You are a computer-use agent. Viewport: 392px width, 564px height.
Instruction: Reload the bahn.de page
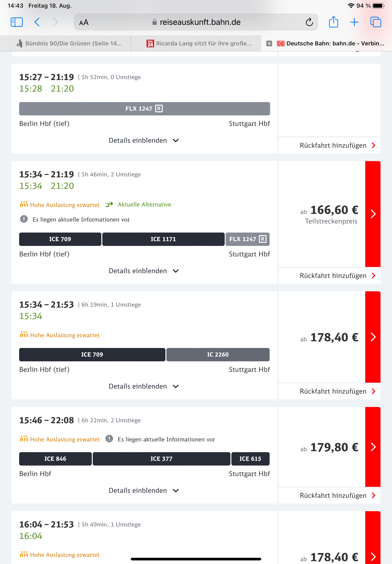click(x=309, y=22)
